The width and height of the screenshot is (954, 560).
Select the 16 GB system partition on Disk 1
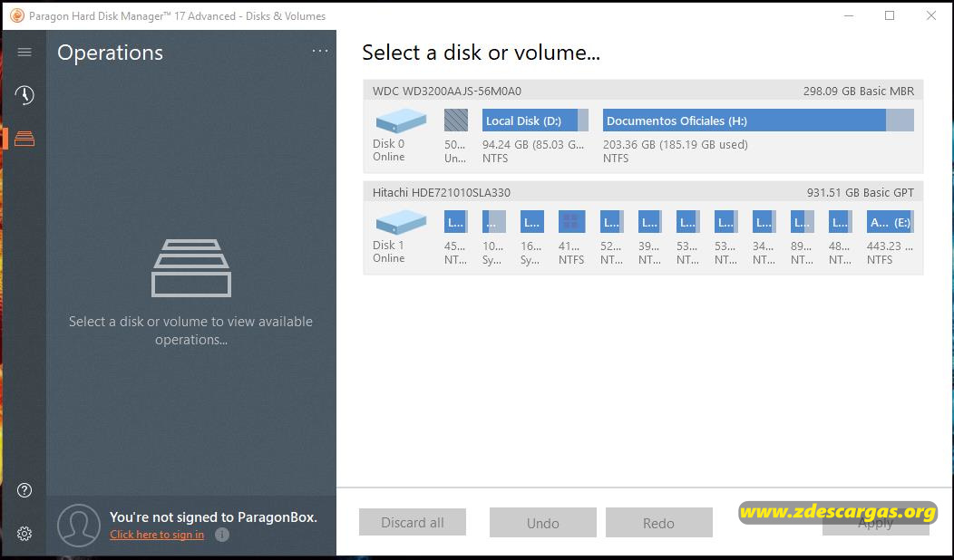[x=531, y=222]
